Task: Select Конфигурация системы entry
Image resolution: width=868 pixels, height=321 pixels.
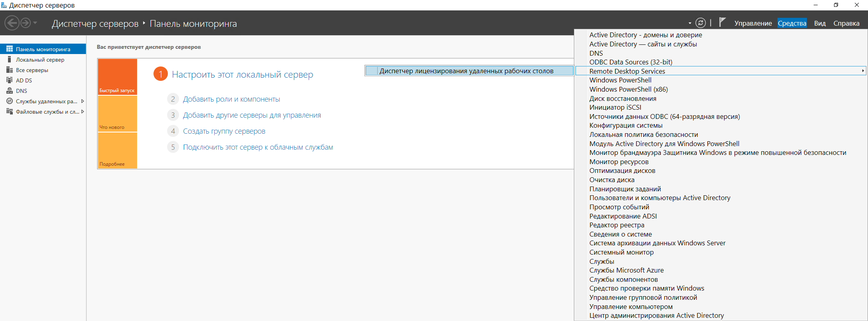Action: coord(626,125)
